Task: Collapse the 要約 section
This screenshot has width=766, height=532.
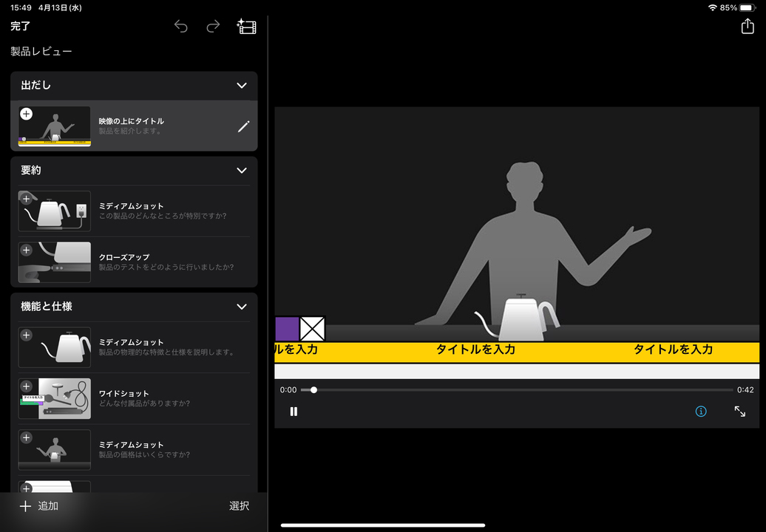Action: tap(241, 171)
